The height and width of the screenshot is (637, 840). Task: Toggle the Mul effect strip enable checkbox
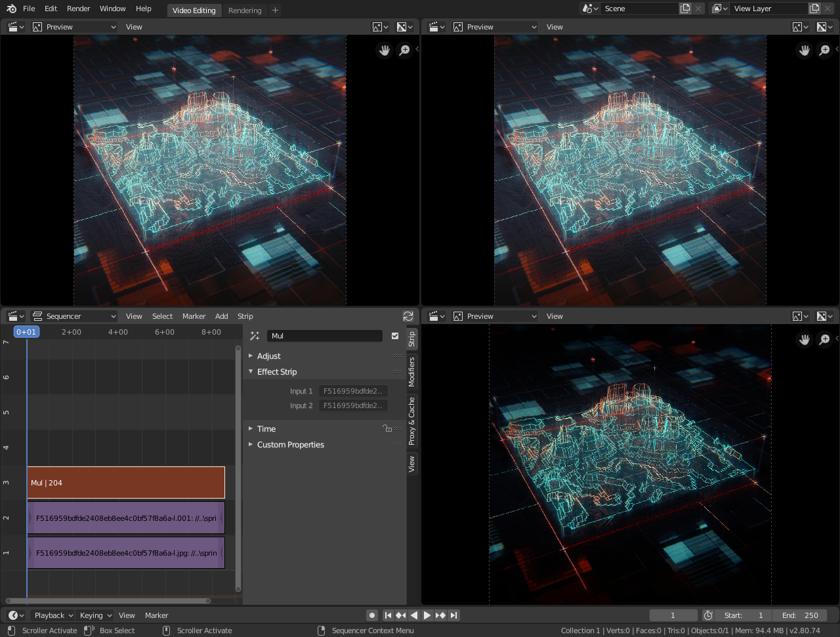pyautogui.click(x=395, y=336)
